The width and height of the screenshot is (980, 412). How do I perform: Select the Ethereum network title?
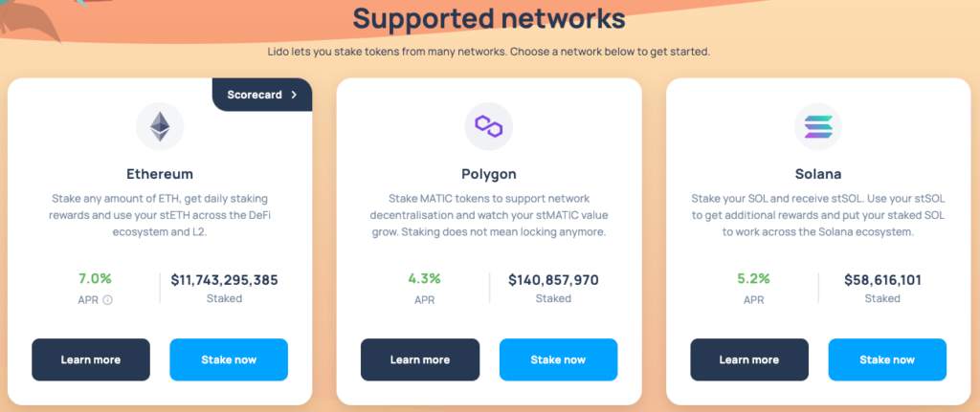160,174
